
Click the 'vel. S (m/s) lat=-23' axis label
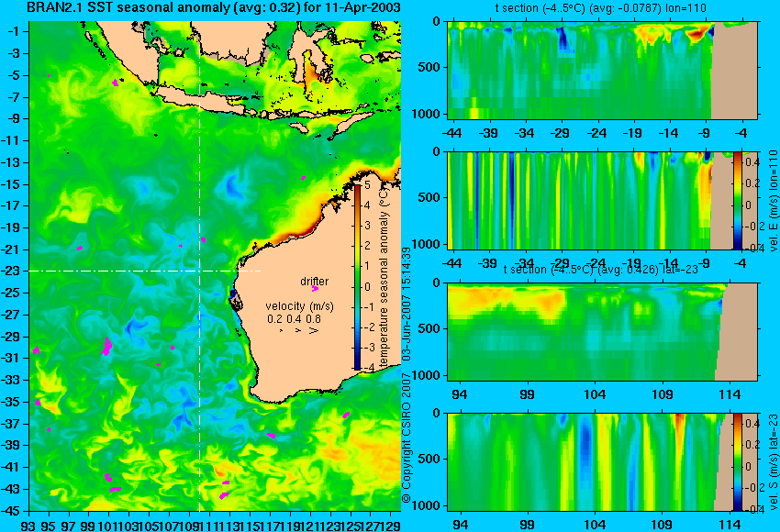point(773,462)
